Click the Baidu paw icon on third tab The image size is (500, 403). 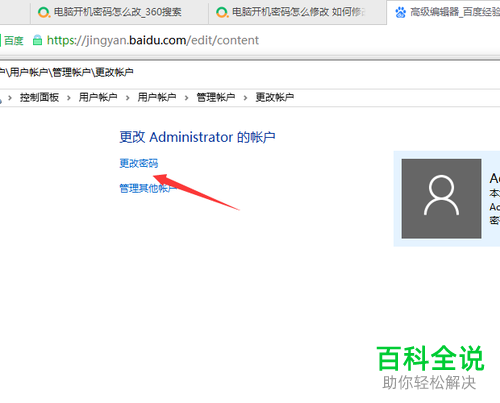[x=400, y=13]
